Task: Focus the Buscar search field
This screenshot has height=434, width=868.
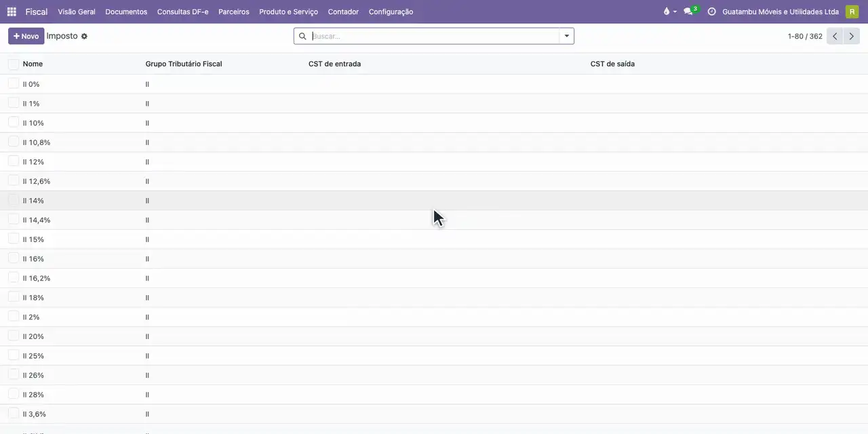Action: (x=434, y=36)
